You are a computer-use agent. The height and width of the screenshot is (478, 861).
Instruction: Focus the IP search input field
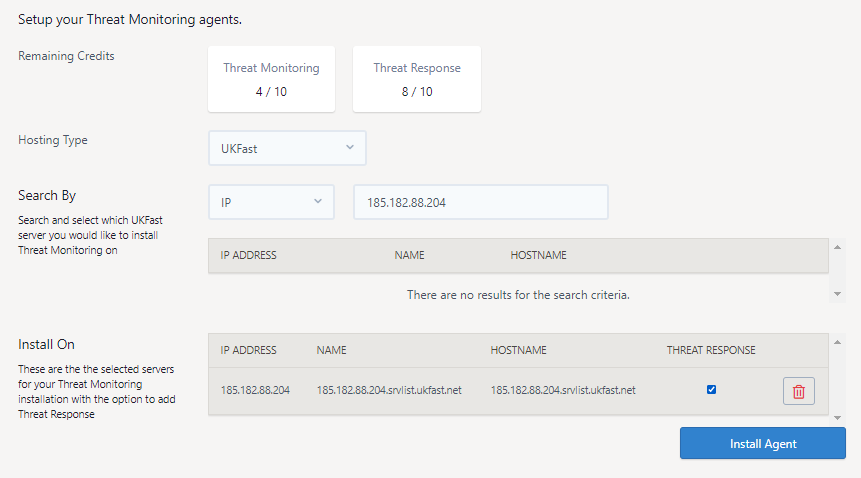tap(480, 202)
